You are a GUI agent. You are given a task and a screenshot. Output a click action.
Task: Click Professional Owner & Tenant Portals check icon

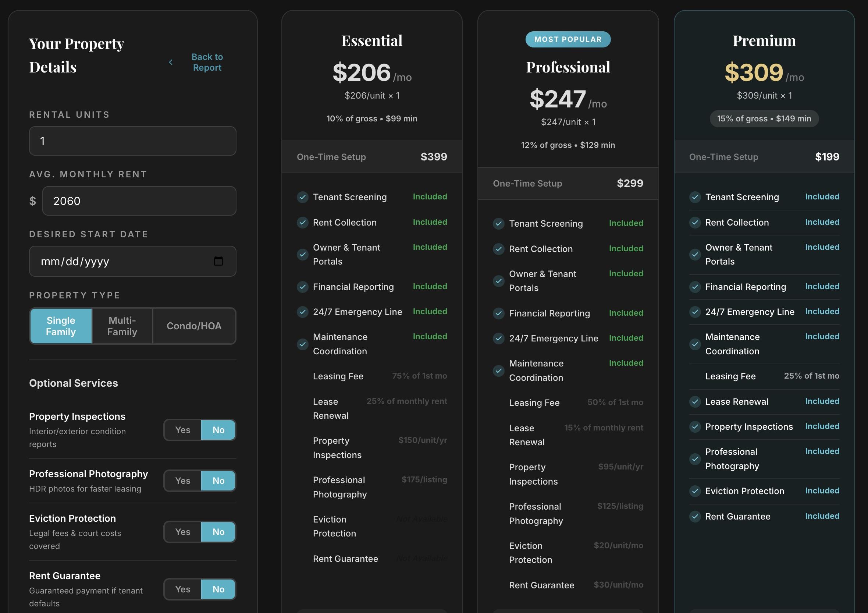[x=499, y=281]
